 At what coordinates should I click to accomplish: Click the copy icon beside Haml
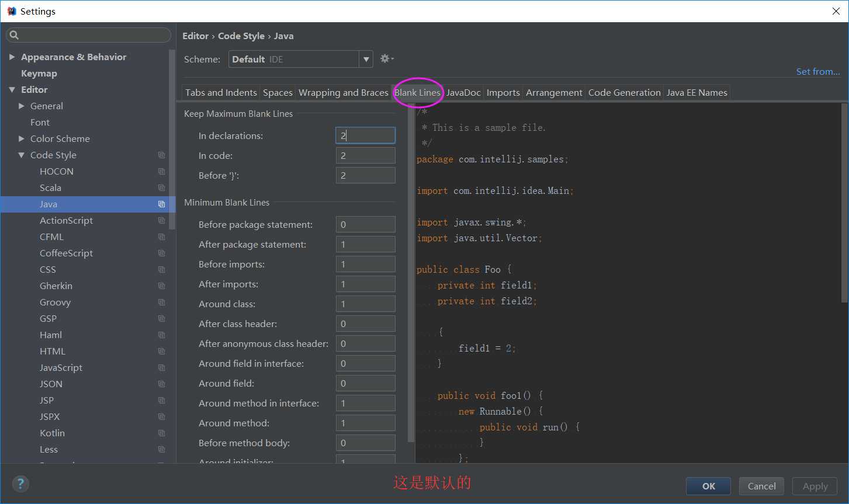pos(162,335)
